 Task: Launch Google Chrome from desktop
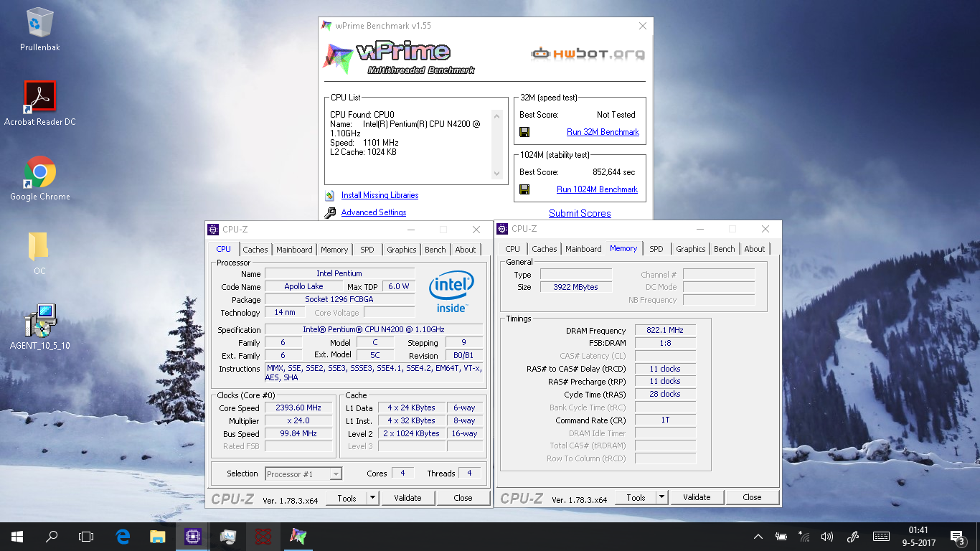(39, 178)
